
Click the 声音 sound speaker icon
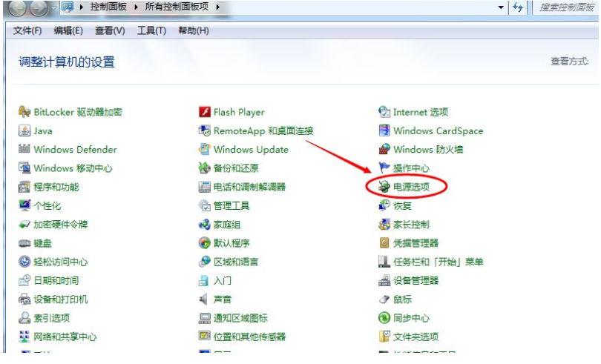tap(205, 300)
